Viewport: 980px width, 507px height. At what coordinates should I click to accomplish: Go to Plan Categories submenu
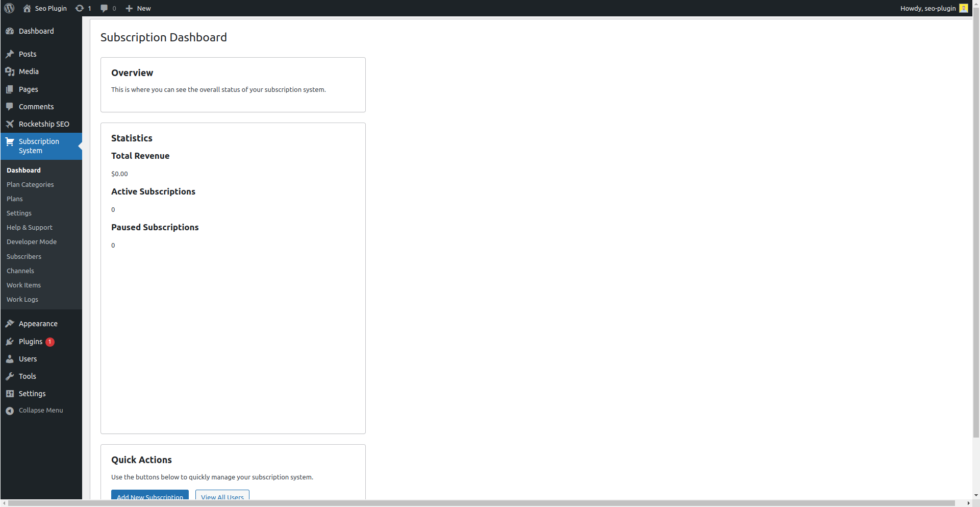coord(30,185)
